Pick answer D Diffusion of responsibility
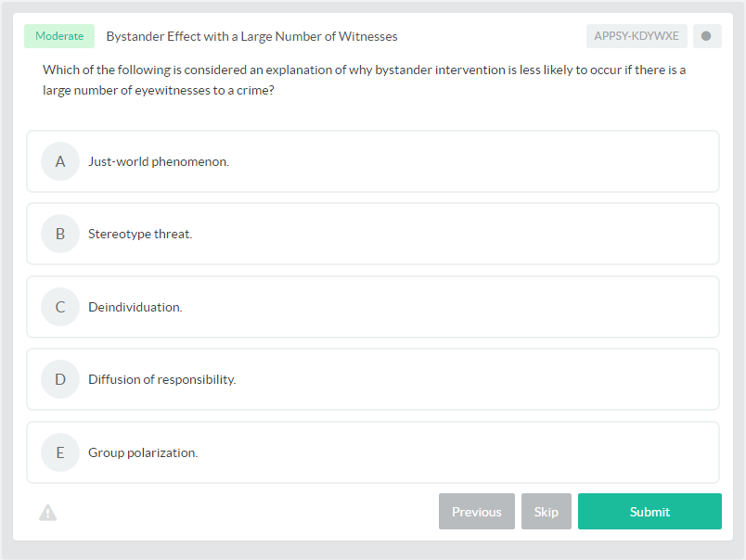Viewport: 746px width, 560px height. pyautogui.click(x=372, y=379)
